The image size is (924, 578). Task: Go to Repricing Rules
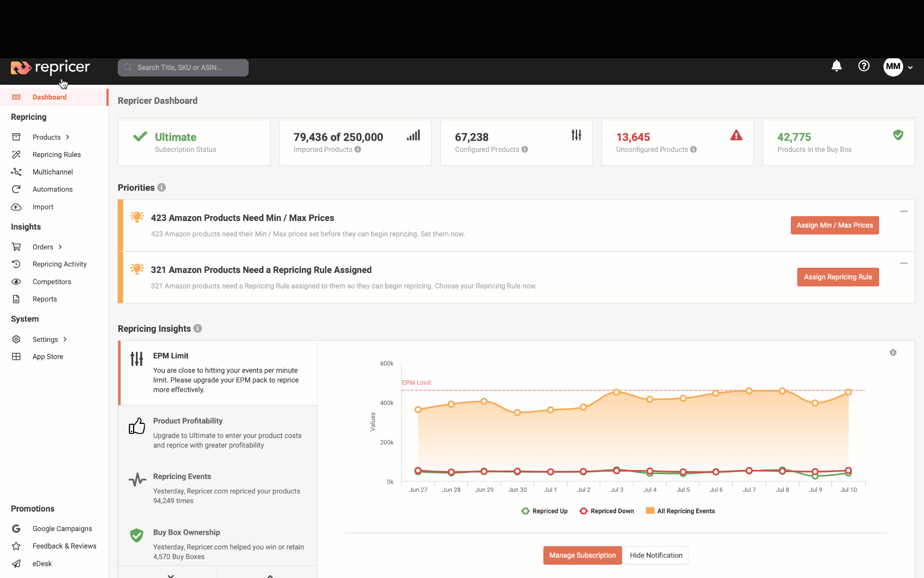pyautogui.click(x=57, y=155)
